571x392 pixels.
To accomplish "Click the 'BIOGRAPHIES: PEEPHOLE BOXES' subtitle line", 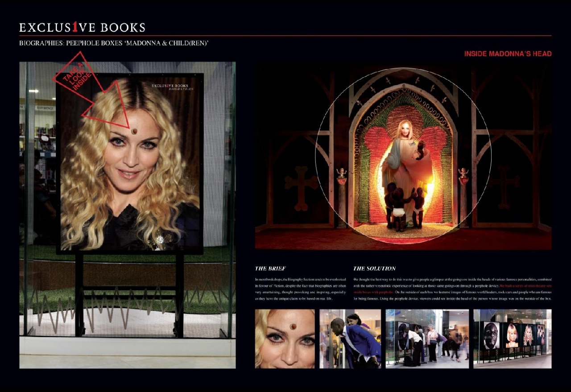I will [114, 43].
